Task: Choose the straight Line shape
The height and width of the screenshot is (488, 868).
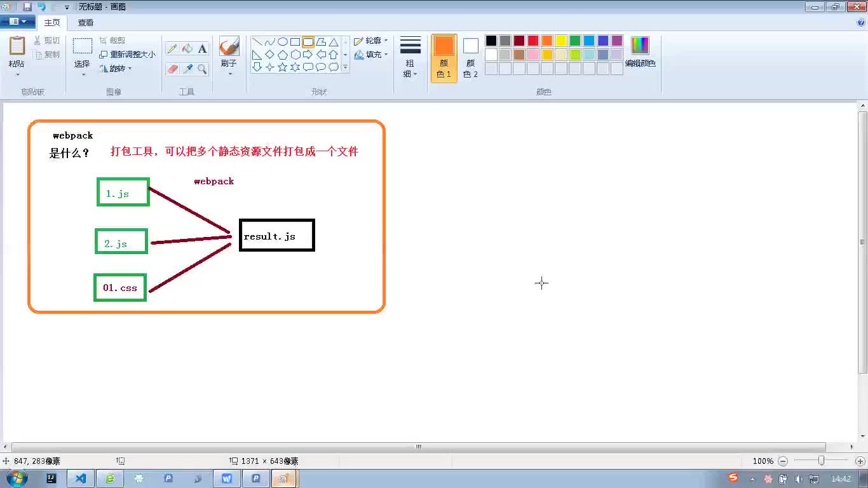Action: [x=257, y=42]
